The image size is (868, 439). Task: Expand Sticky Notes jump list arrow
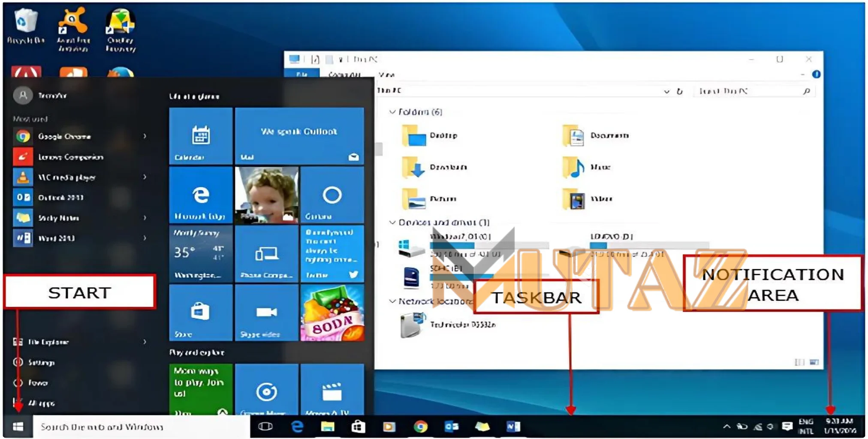coord(145,218)
